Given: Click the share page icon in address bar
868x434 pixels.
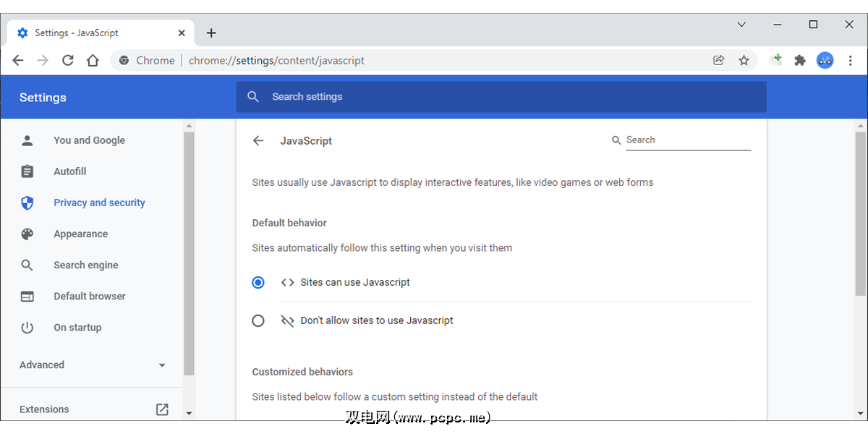Looking at the screenshot, I should (718, 61).
